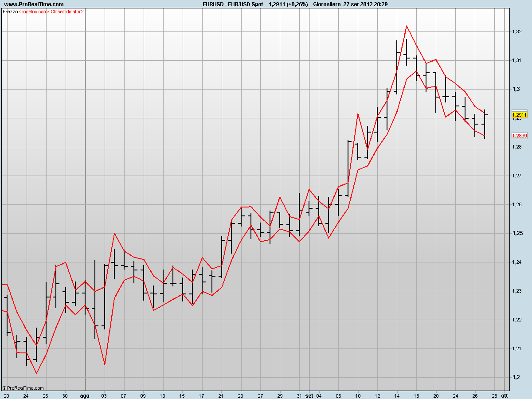532x399 pixels.
Task: Click the 1,23 price axis label
Action: click(x=516, y=291)
